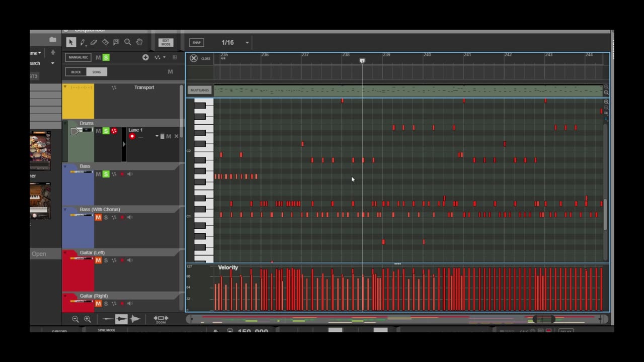
Task: Select the medium waveform size icon
Action: (x=121, y=319)
